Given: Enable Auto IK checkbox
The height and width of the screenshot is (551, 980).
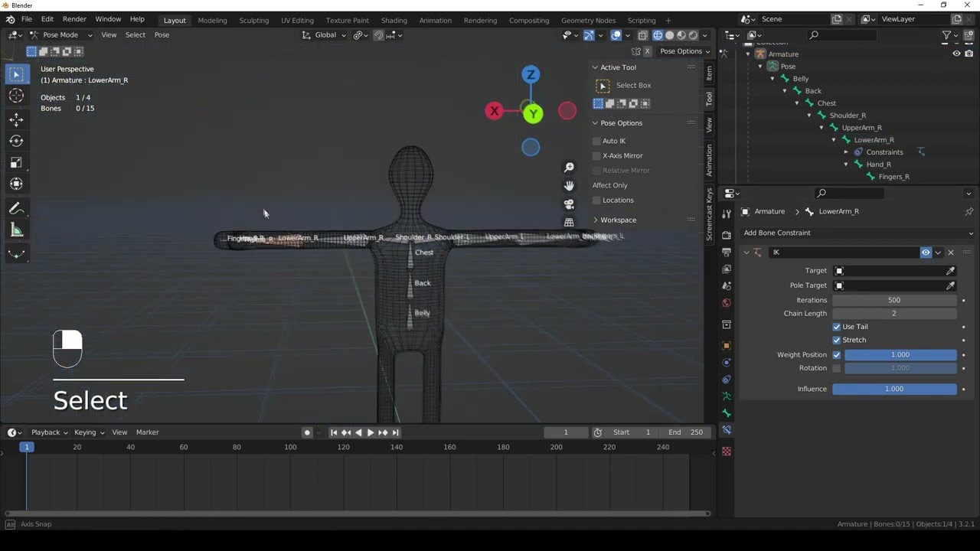Looking at the screenshot, I should point(596,141).
